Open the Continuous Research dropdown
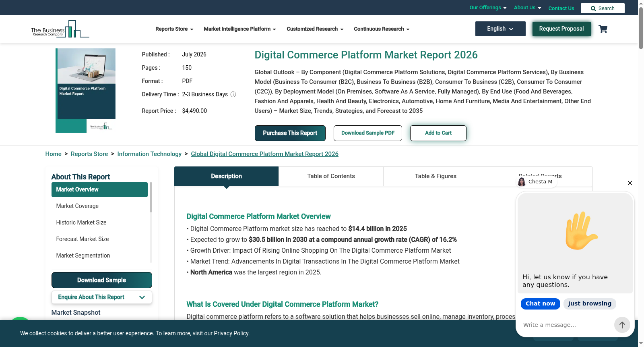Viewport: 644px width, 347px height. tap(382, 29)
